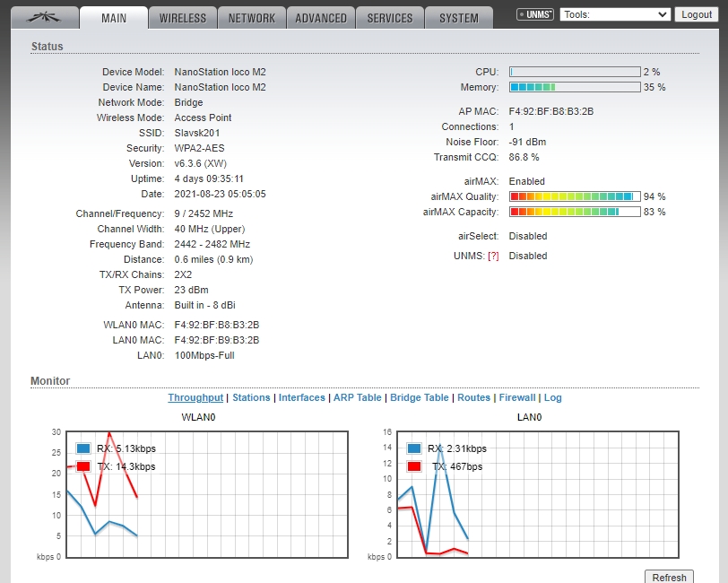Click the LAN0 speed 100Mbps-Full
This screenshot has height=583, width=728.
point(204,355)
